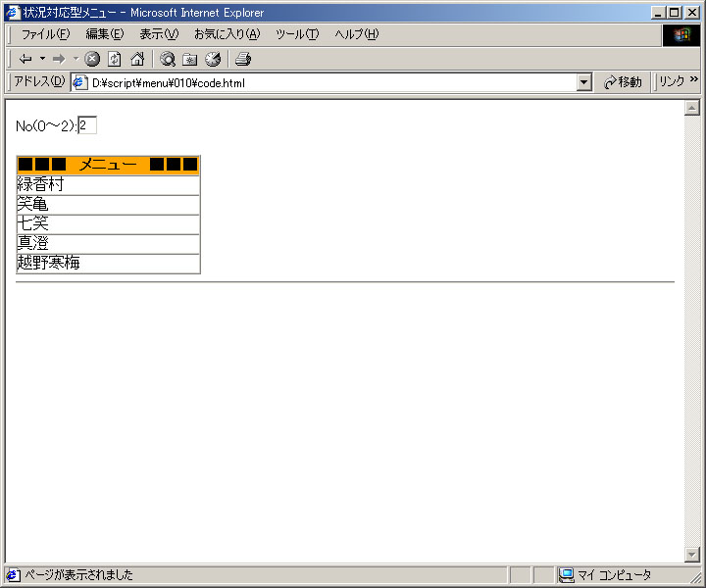This screenshot has height=588, width=706.
Task: Click the IE icon in title bar
Action: (13, 13)
